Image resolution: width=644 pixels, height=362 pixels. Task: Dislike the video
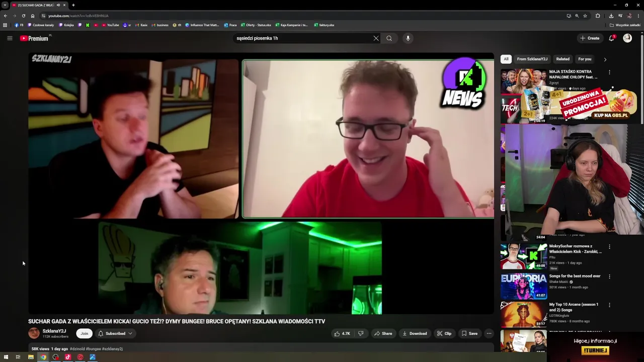coord(361,333)
